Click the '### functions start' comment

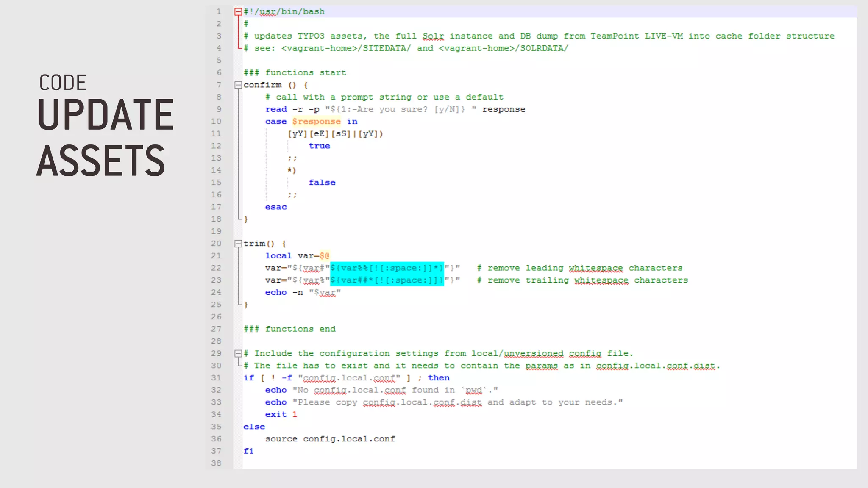click(295, 73)
